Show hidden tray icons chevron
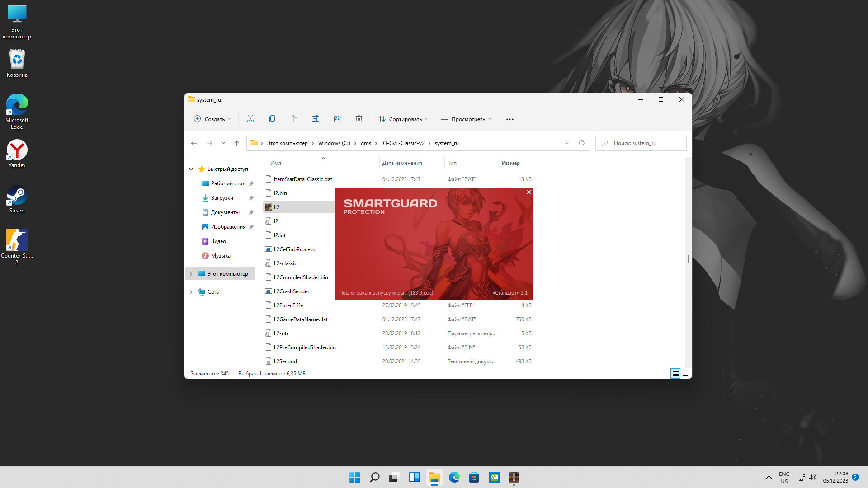The image size is (868, 488). coord(769,477)
